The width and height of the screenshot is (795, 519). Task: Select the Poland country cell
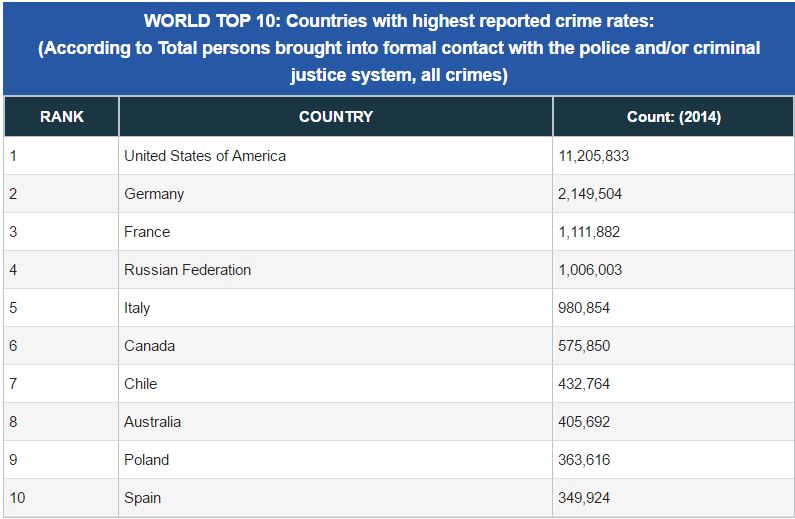(x=336, y=460)
